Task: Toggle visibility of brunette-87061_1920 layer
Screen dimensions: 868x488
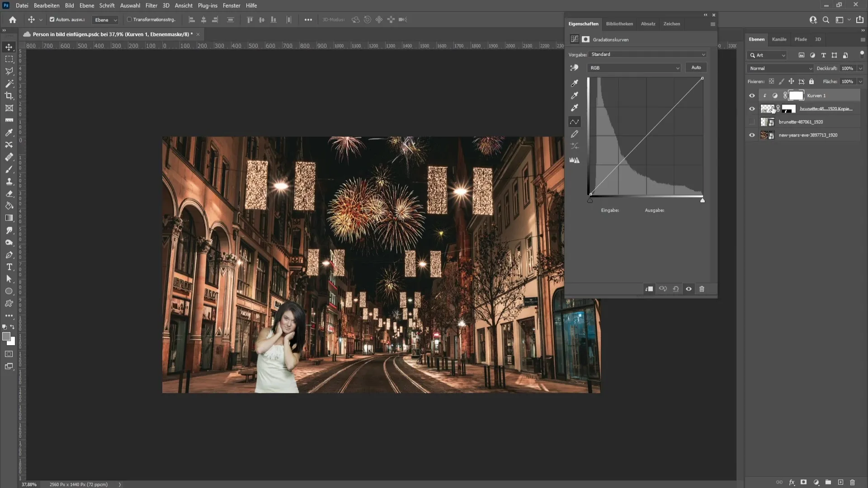Action: pyautogui.click(x=753, y=122)
